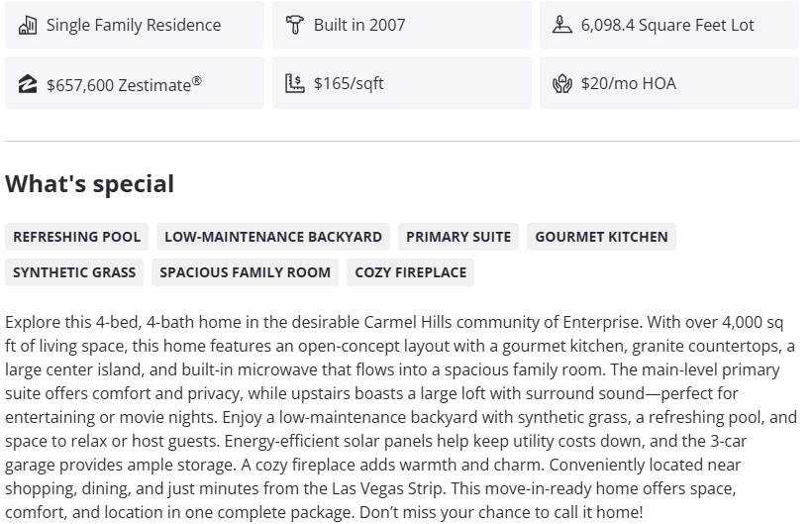Viewport: 812px width, 524px height.
Task: Click the Zillow Zestimate logo icon
Action: [28, 84]
